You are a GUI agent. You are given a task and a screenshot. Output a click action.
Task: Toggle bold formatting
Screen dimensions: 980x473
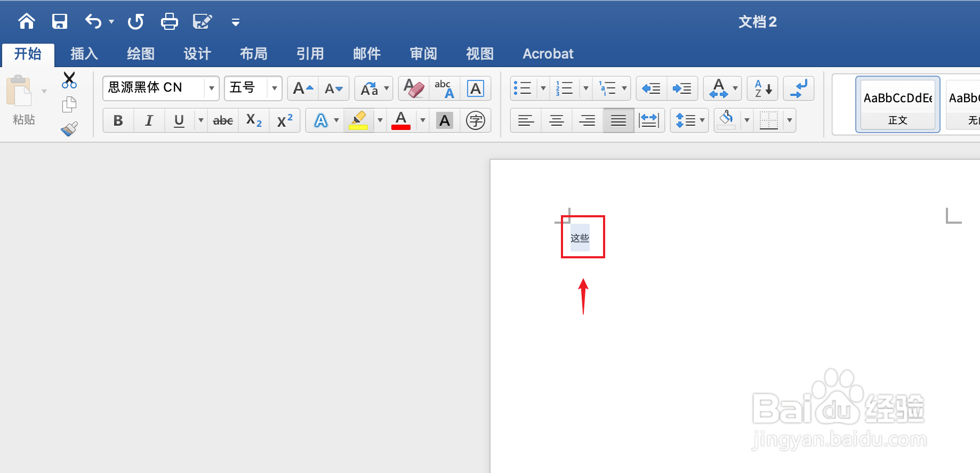118,120
